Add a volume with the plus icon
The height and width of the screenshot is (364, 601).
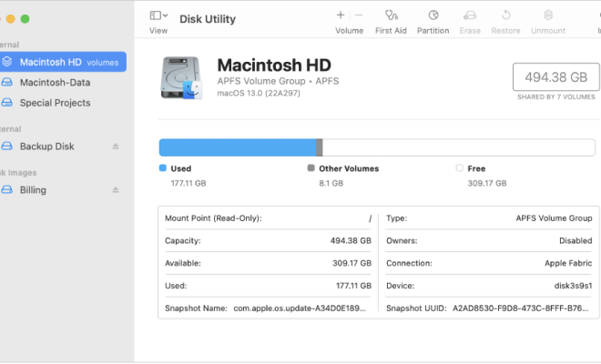point(341,15)
